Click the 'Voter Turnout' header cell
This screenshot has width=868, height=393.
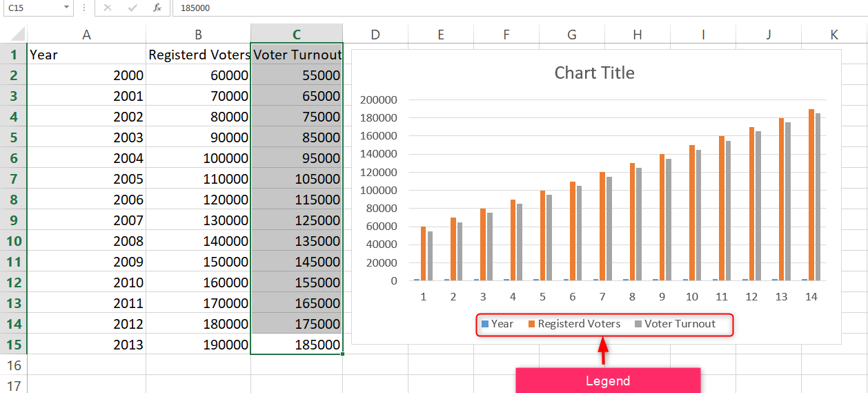pos(297,54)
